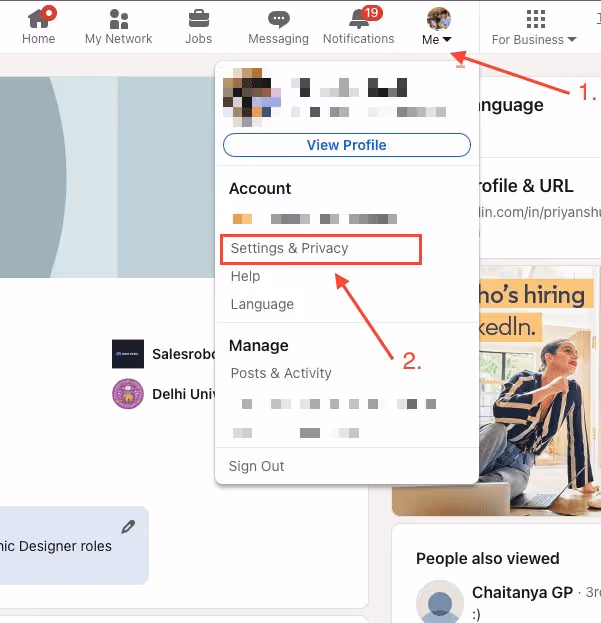Click the profile avatar above Me
Screen dimensions: 601x623
[x=439, y=19]
